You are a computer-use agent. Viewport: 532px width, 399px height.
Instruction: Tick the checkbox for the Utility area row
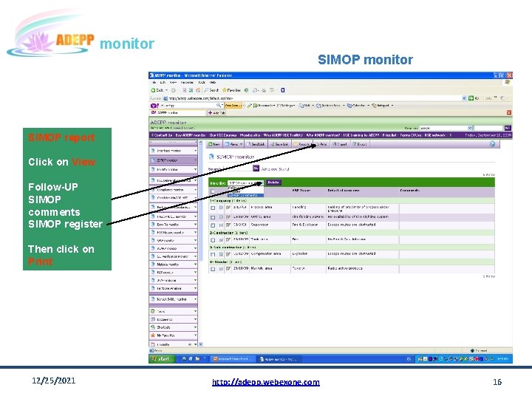pos(213,217)
